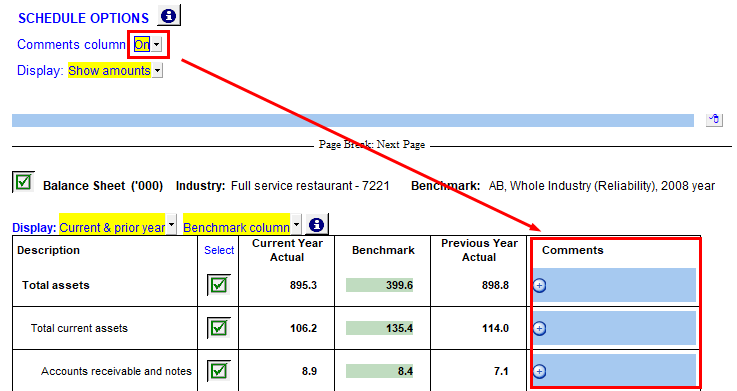
Task: Uncheck the Total assets select checkbox
Action: tap(219, 285)
